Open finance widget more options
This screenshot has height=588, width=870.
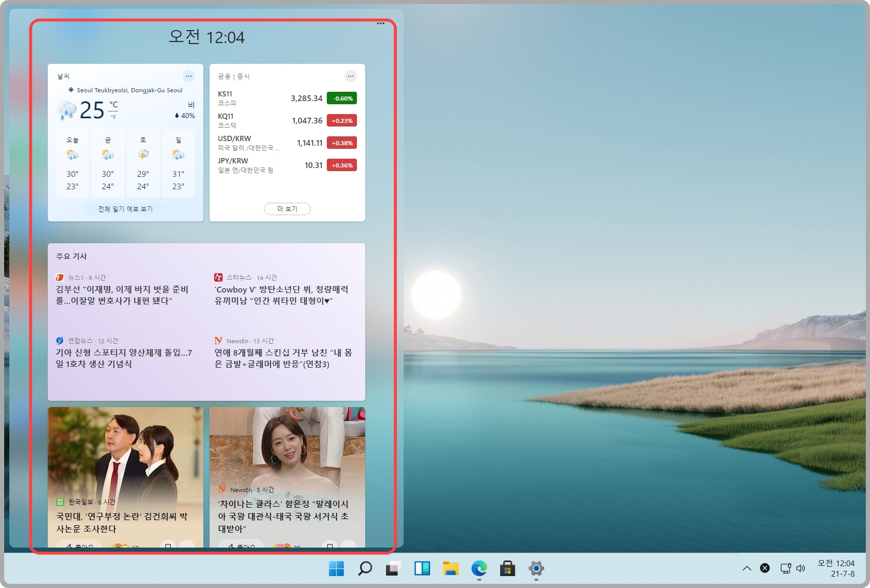click(351, 76)
